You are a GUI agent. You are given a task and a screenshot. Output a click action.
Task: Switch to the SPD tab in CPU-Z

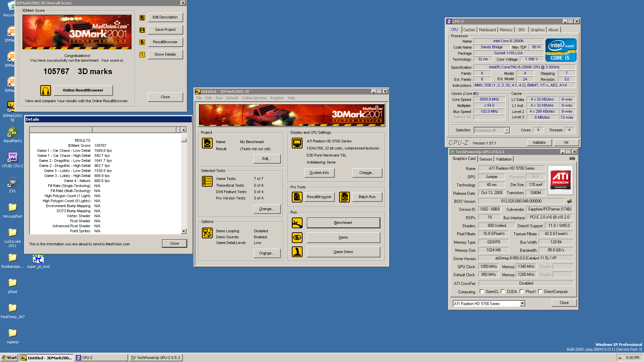[x=521, y=30]
